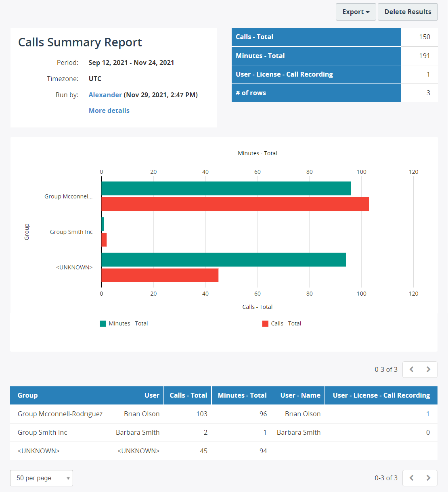
Task: Select Group Mcconnell-Rodriguez table cell
Action: tap(60, 414)
